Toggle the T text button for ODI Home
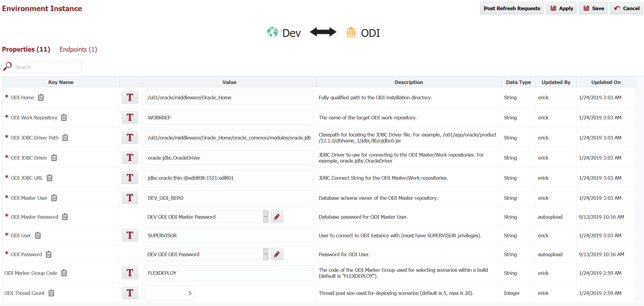644x306 pixels. pyautogui.click(x=130, y=97)
